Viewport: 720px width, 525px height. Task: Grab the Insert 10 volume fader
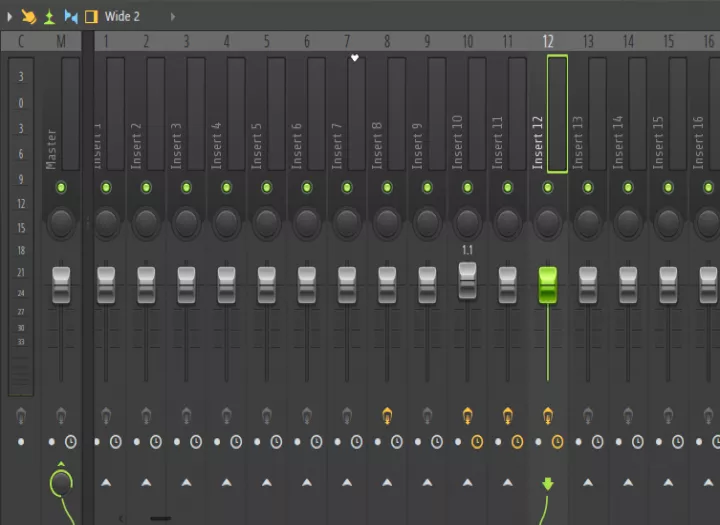(x=467, y=280)
